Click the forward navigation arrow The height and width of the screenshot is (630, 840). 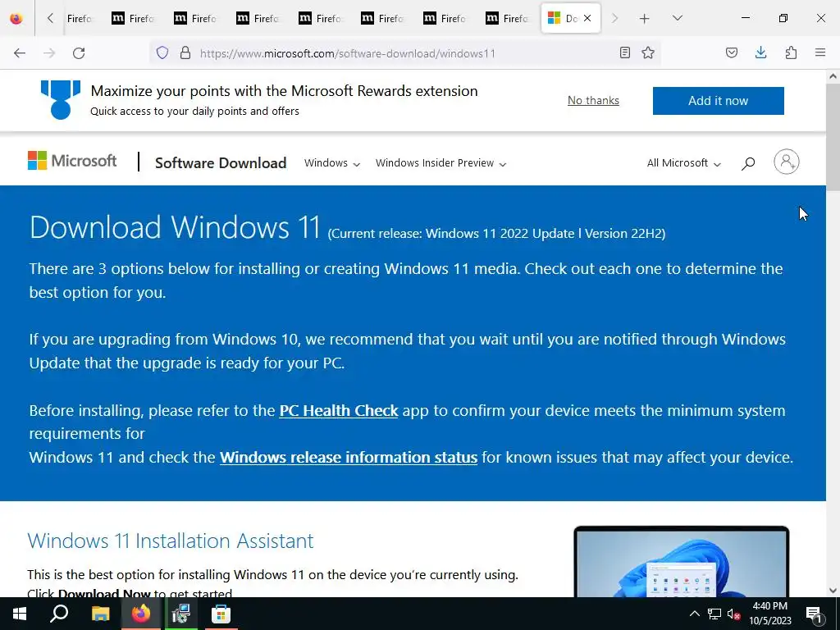[49, 53]
